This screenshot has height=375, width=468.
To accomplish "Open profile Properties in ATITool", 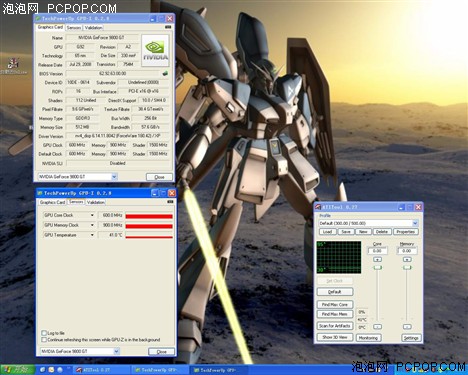I will pyautogui.click(x=406, y=232).
